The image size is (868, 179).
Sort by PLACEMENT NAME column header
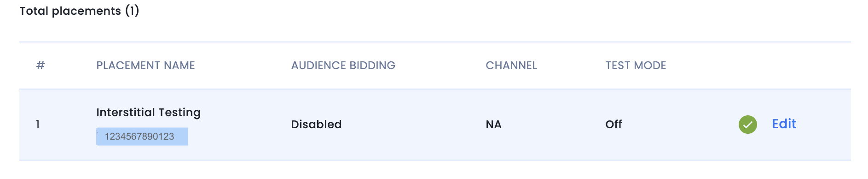pos(145,66)
